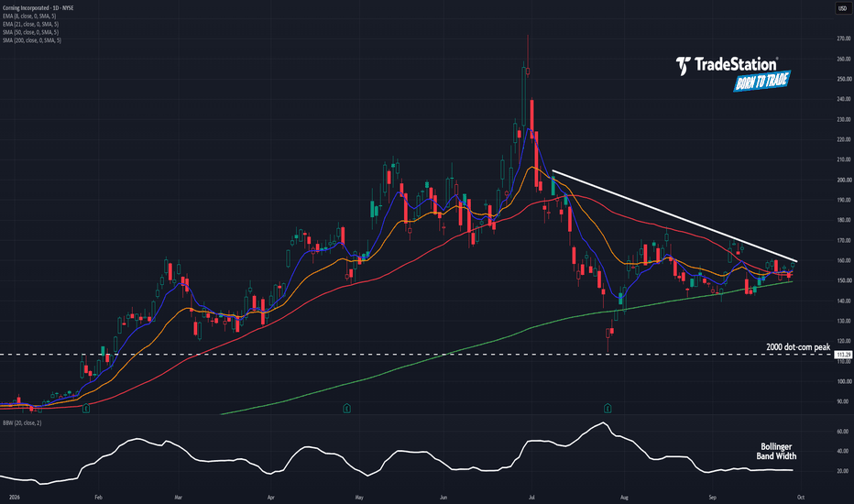
Task: Select the white descending trendline drawing
Action: coord(674,215)
